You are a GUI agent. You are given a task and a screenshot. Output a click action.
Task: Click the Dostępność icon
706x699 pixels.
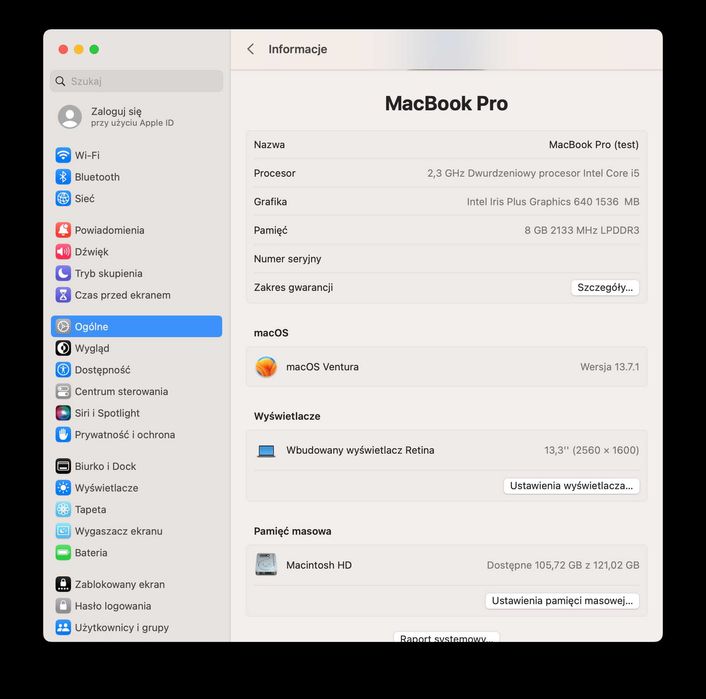[x=63, y=370]
